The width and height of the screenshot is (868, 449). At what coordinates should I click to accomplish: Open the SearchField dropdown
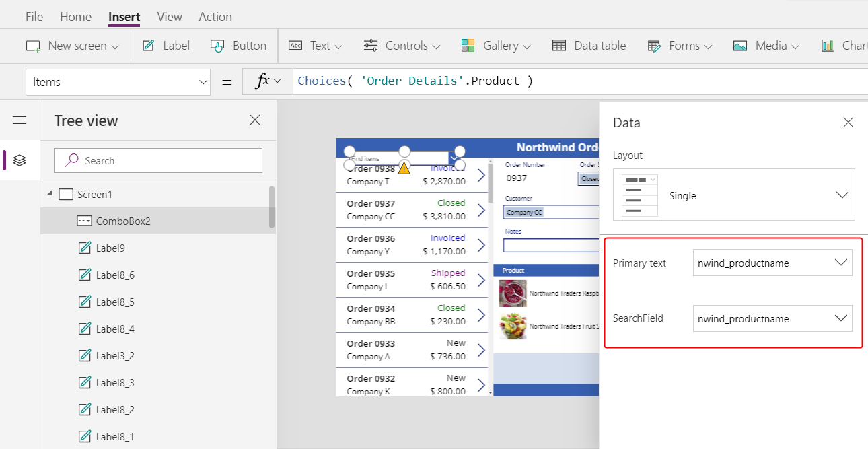772,318
